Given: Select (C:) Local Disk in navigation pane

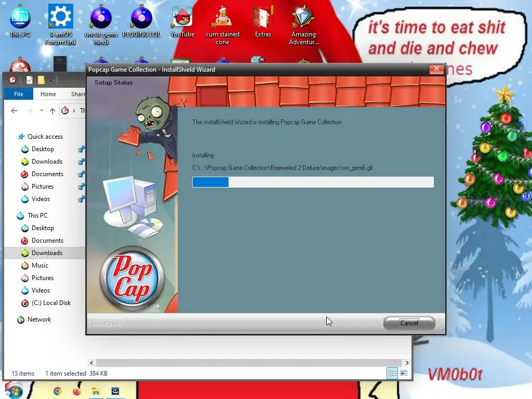Looking at the screenshot, I should point(51,303).
